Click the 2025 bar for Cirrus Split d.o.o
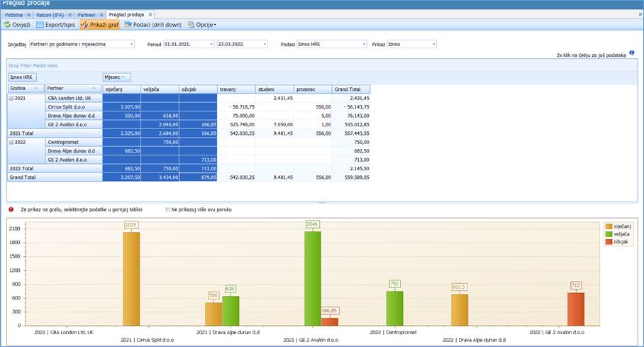 (131, 279)
